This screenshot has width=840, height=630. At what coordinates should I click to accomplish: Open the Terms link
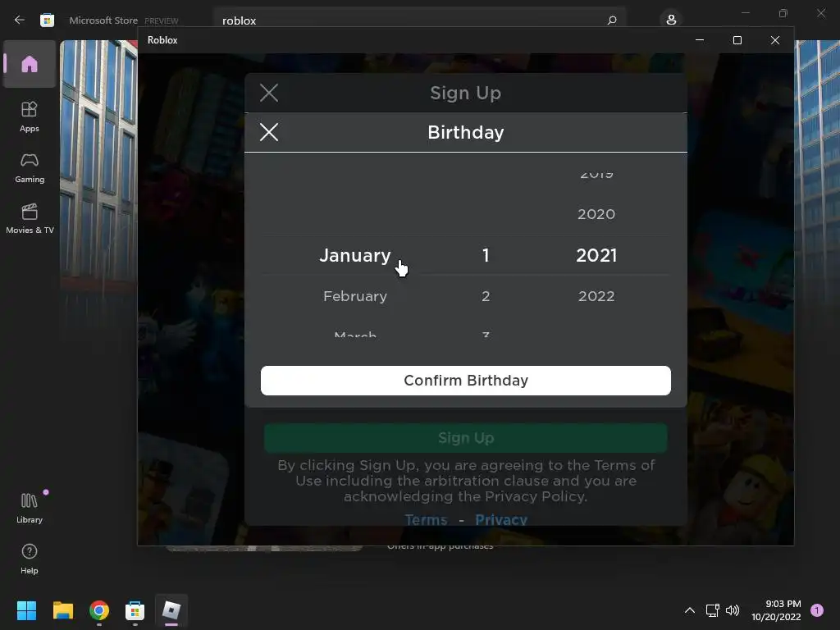tap(426, 519)
